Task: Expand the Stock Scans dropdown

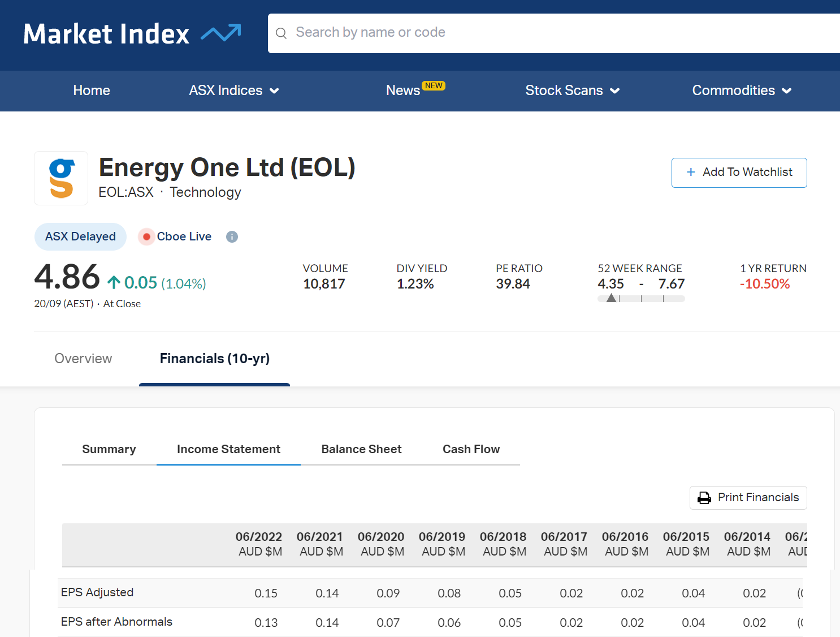Action: tap(573, 91)
